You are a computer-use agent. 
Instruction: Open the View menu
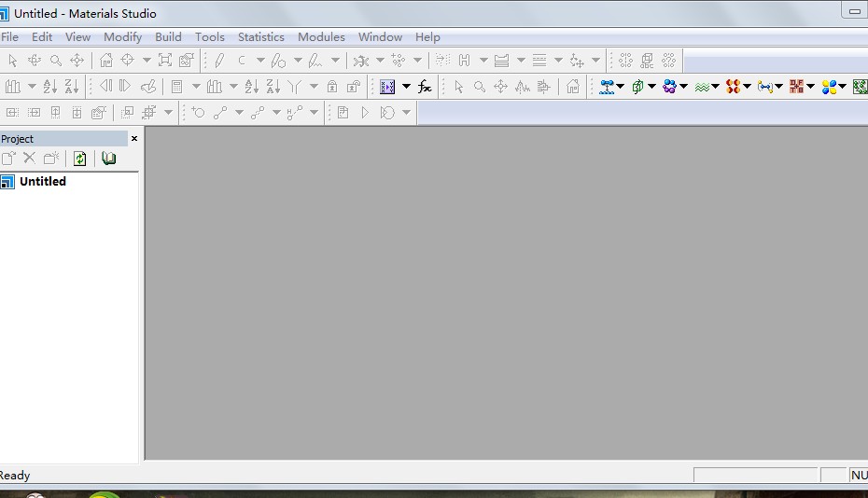(77, 37)
